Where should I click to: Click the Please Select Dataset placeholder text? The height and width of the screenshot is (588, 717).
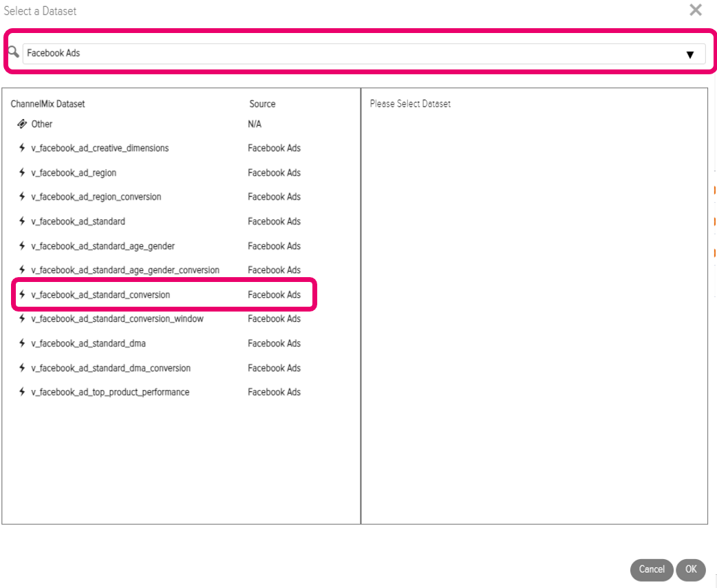[410, 104]
